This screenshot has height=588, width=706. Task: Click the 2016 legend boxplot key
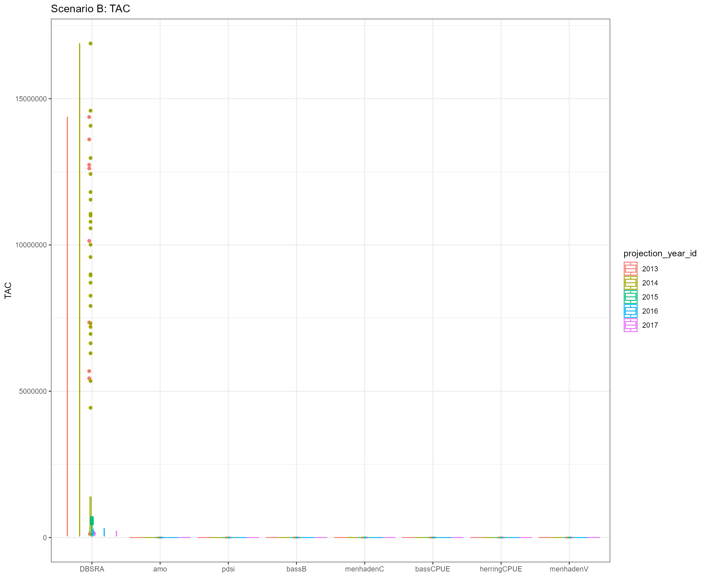[630, 311]
